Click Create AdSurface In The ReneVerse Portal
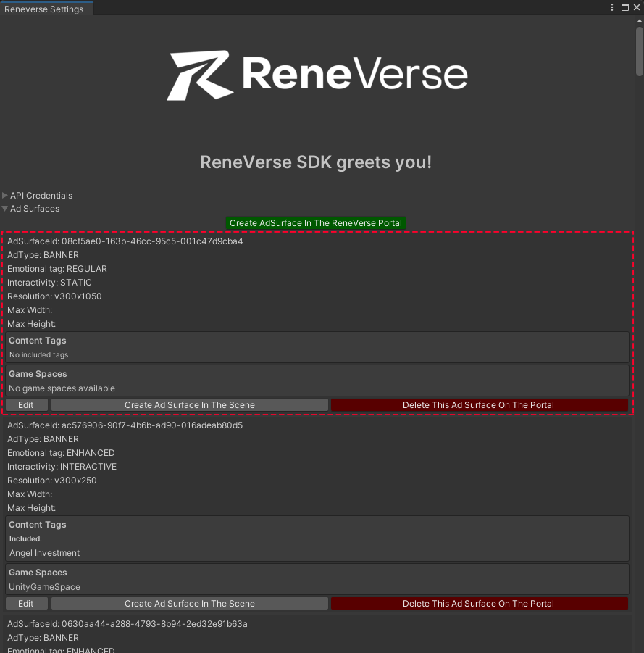The height and width of the screenshot is (653, 644). (316, 222)
